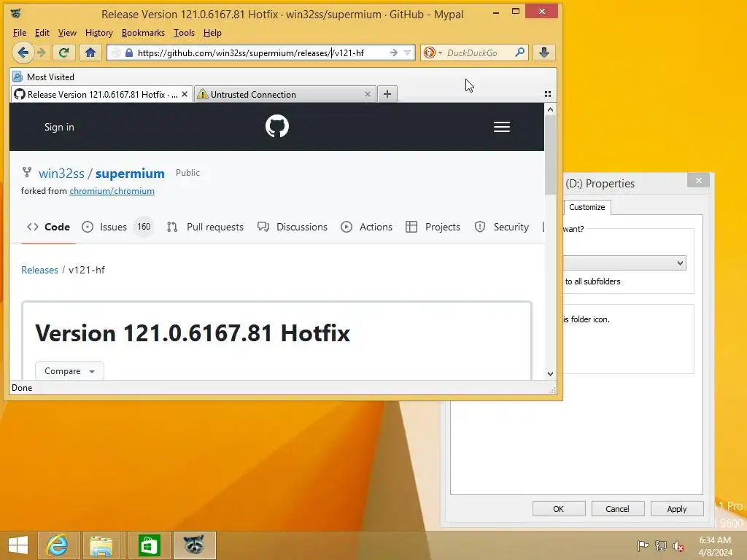Open File Explorer from taskbar
The image size is (747, 560).
tap(101, 545)
